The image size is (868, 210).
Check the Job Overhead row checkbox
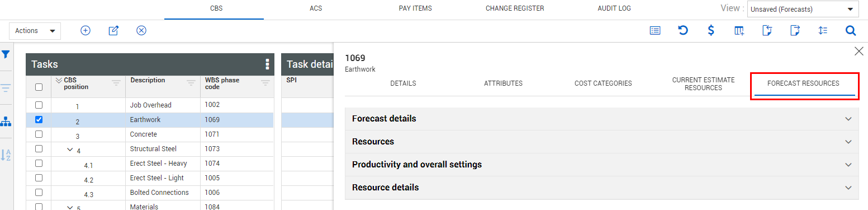coord(39,105)
